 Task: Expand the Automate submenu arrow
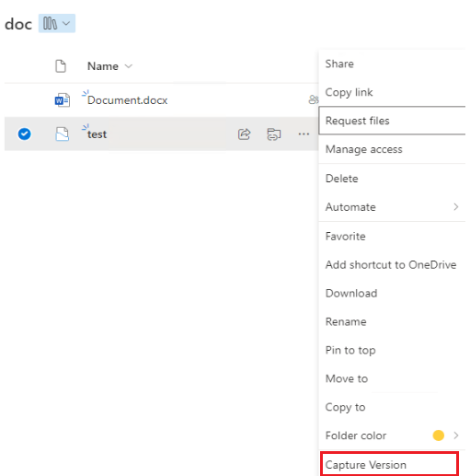click(x=456, y=207)
